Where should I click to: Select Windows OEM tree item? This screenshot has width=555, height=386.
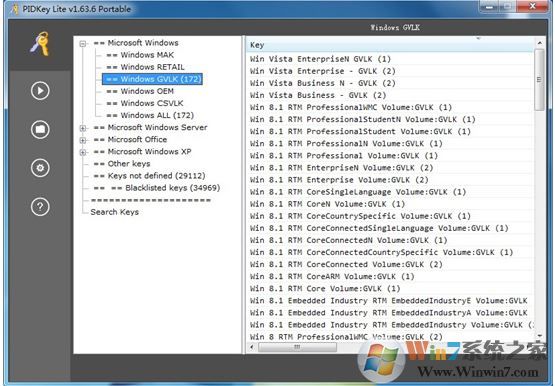[x=140, y=91]
